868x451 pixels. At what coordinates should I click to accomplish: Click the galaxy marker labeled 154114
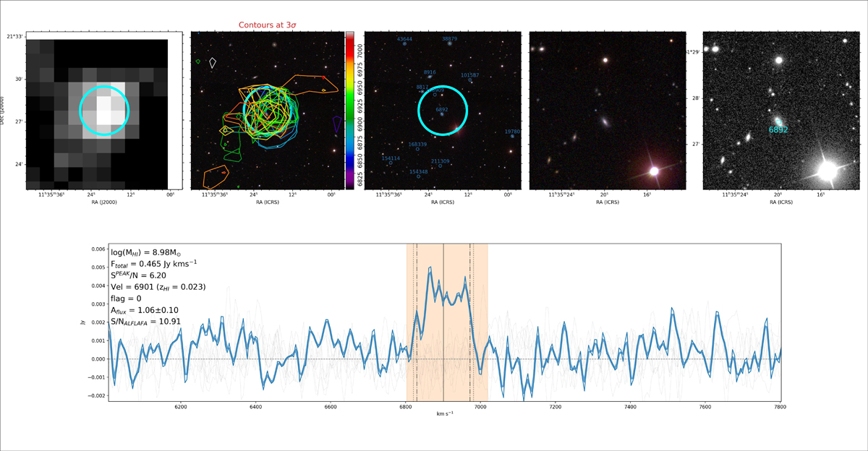point(391,163)
